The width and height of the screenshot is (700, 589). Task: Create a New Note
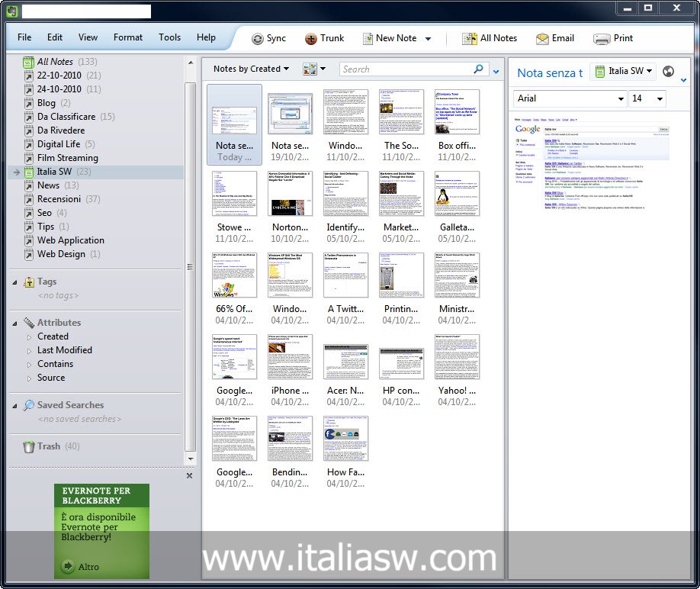[390, 39]
